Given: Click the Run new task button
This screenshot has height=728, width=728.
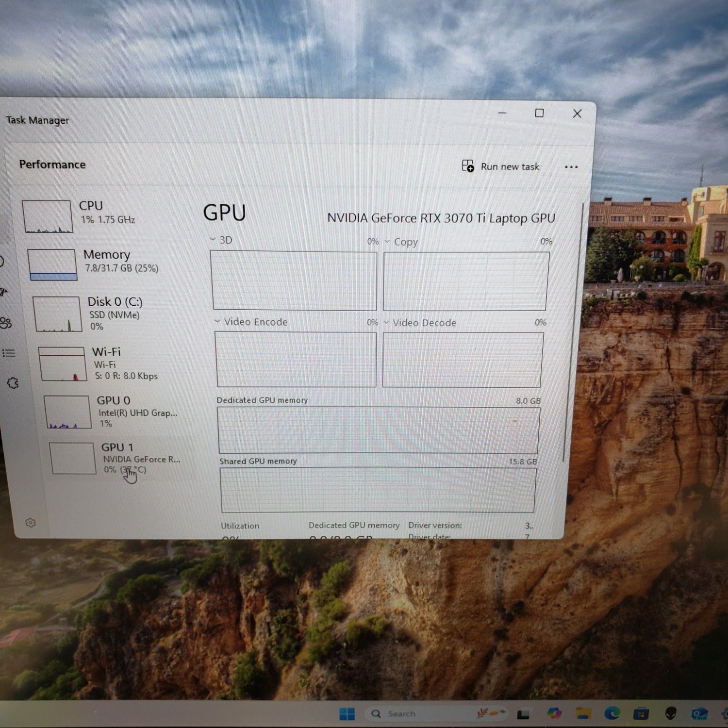Looking at the screenshot, I should tap(501, 166).
